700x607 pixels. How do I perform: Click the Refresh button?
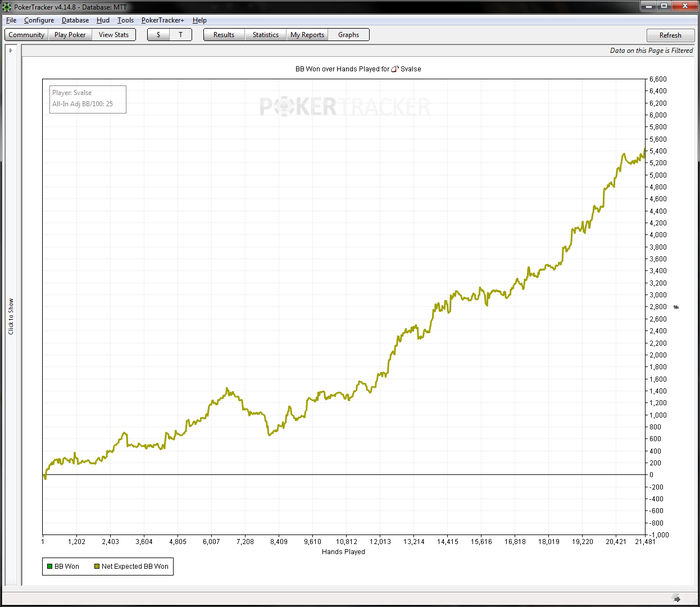670,35
